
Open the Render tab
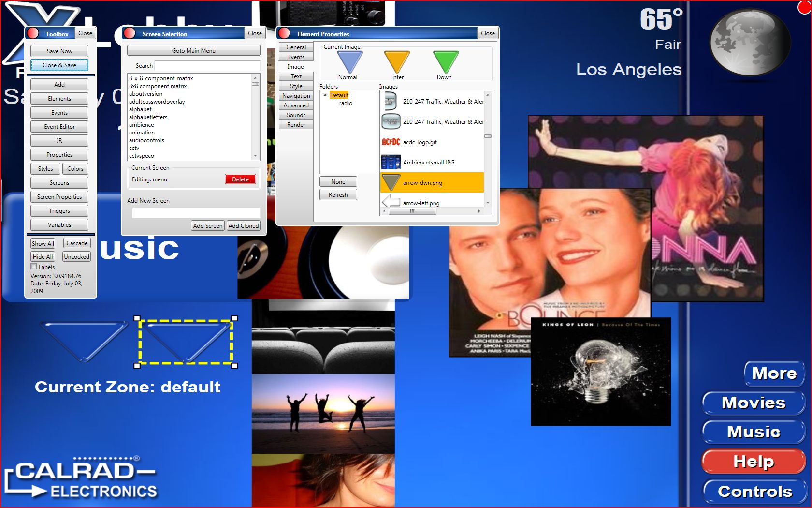296,125
